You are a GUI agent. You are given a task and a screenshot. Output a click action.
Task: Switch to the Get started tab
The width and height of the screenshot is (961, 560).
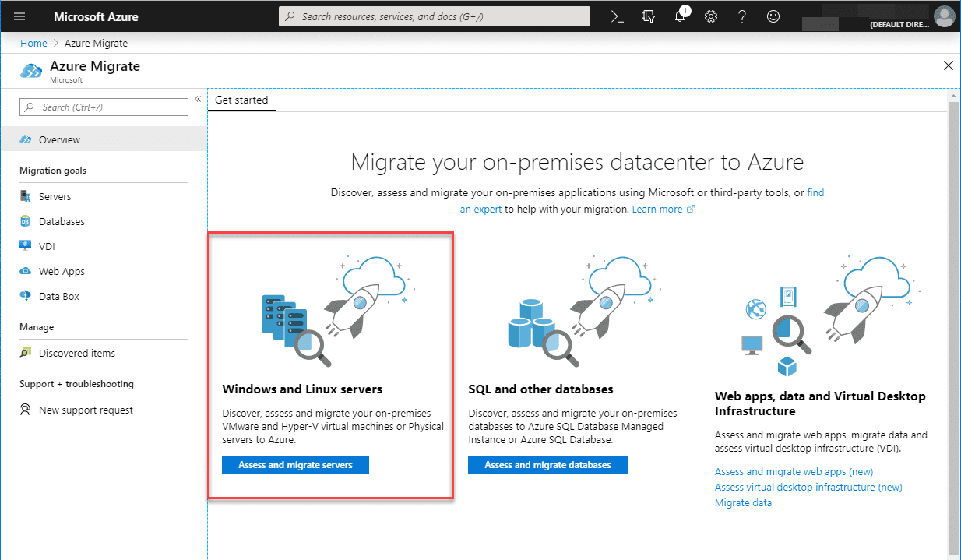(x=241, y=100)
